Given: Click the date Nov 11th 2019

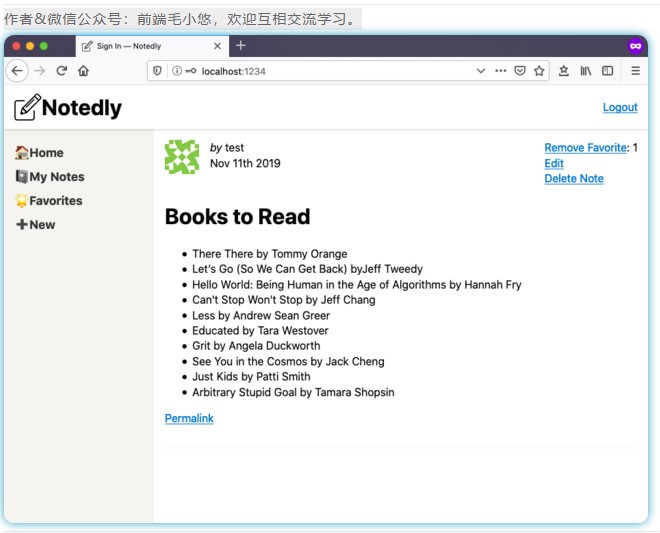Looking at the screenshot, I should tap(245, 163).
